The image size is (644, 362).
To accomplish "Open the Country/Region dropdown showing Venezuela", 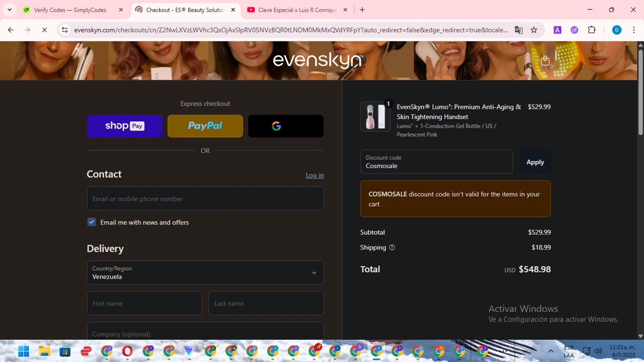I will pyautogui.click(x=205, y=272).
